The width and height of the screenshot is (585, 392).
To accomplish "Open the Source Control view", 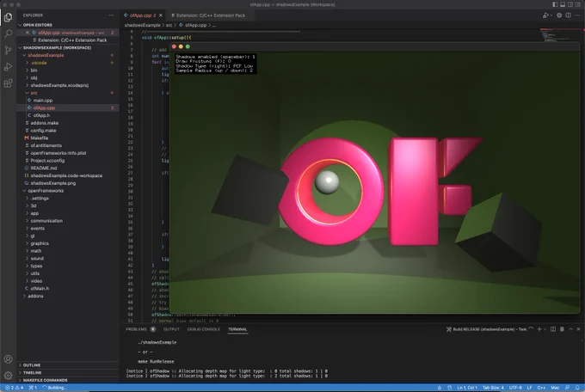I will click(8, 50).
